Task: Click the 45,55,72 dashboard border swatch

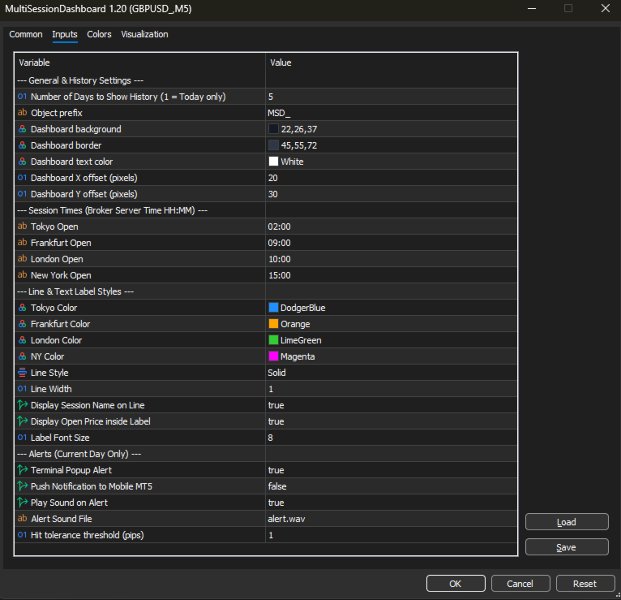Action: tap(273, 145)
